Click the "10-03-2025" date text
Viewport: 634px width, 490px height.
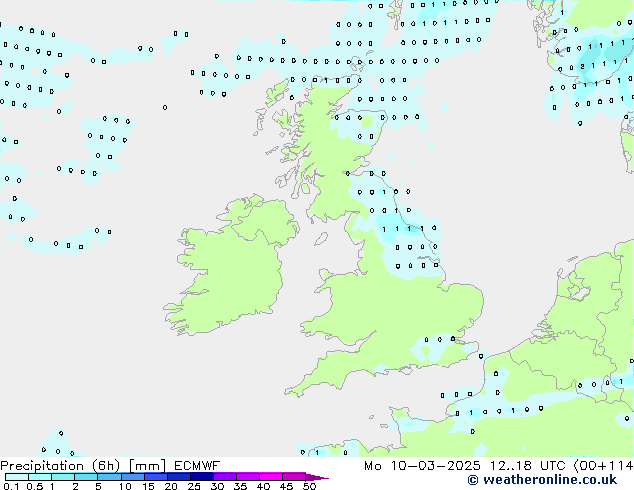point(435,466)
